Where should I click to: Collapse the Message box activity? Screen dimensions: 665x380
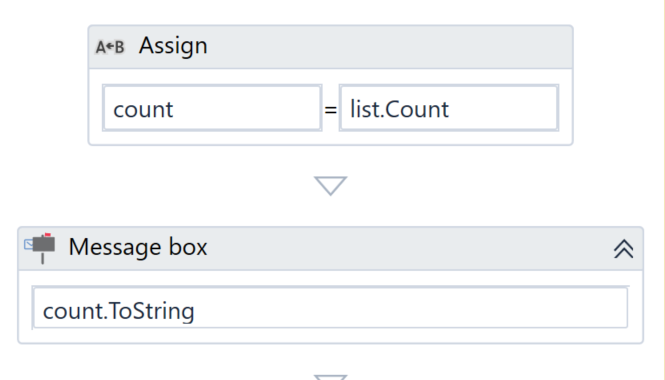[x=623, y=249]
